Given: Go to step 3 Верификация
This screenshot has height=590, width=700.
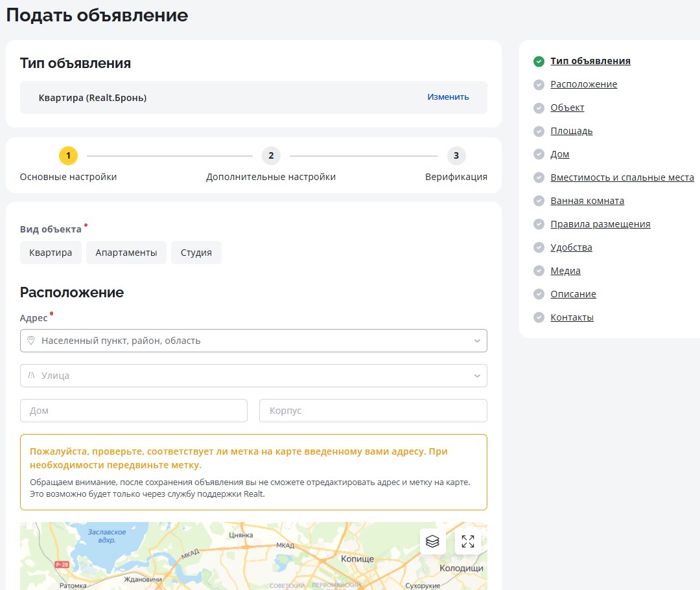Looking at the screenshot, I should coord(456,156).
